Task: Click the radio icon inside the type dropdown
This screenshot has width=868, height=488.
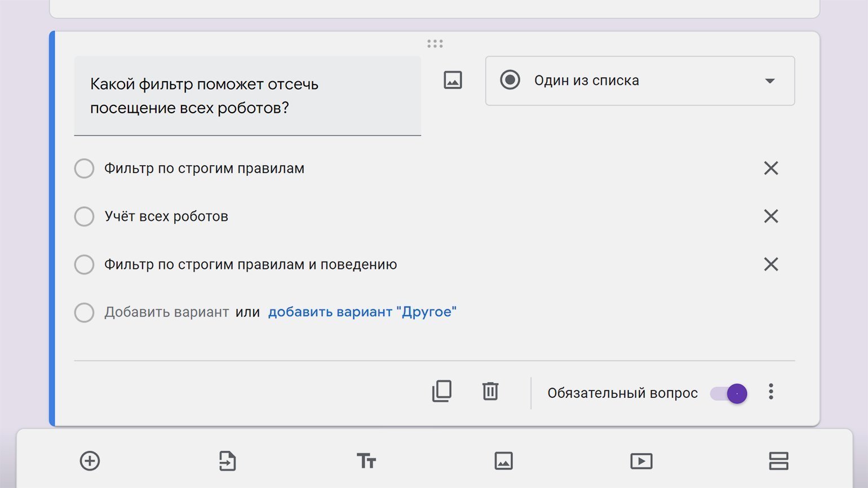Action: click(510, 80)
